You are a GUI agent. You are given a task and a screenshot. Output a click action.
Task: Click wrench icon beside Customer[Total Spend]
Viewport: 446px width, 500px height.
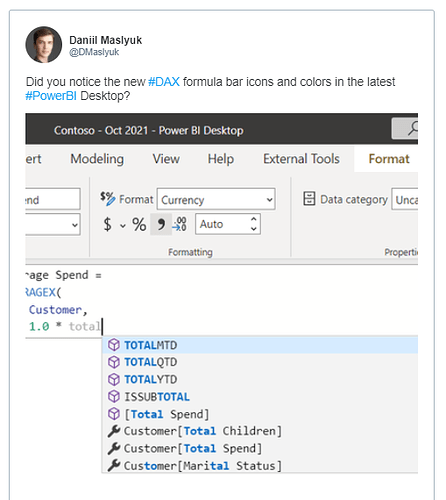pyautogui.click(x=114, y=448)
